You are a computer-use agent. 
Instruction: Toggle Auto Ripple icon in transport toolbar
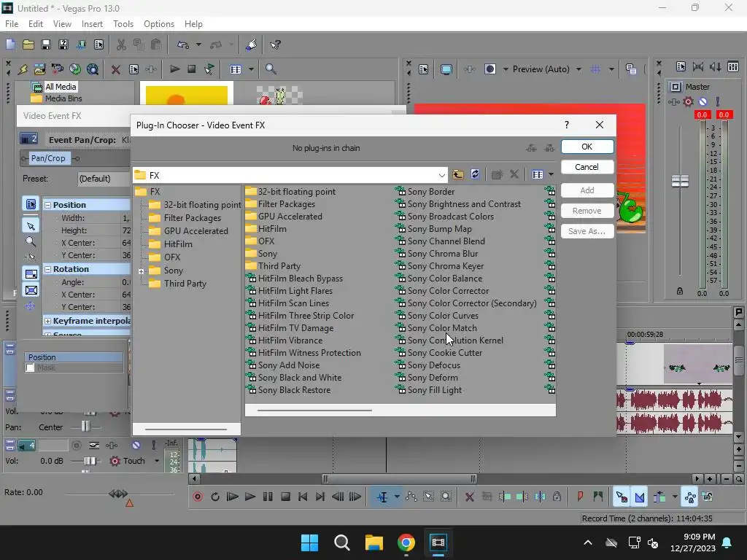pyautogui.click(x=659, y=497)
